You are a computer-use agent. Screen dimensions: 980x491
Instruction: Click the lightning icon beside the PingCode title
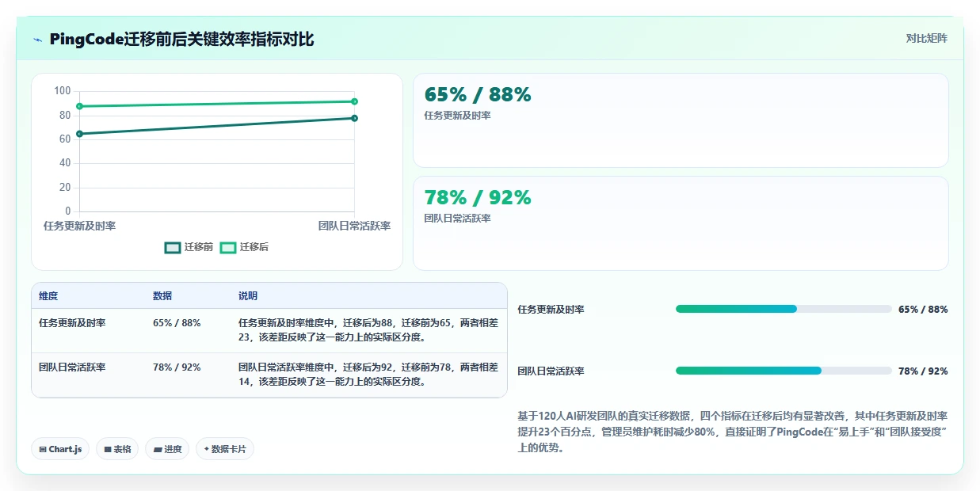38,40
